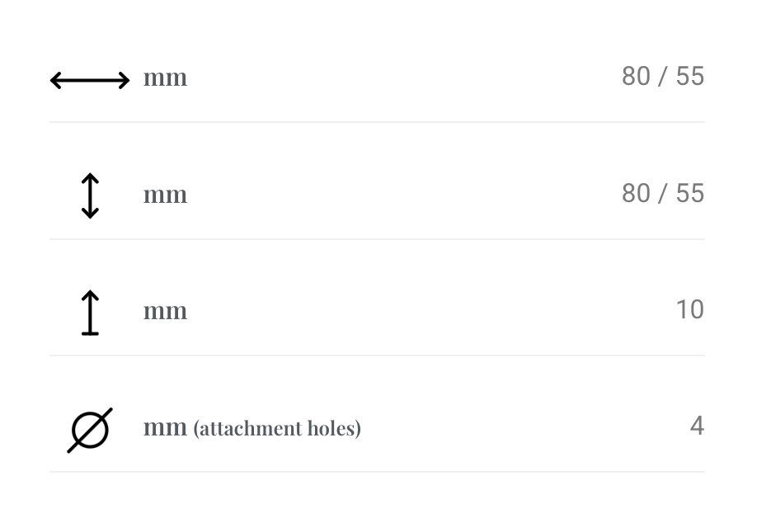Click the 80 / 55 value in the height row
The width and height of the screenshot is (771, 532).
pos(663,193)
